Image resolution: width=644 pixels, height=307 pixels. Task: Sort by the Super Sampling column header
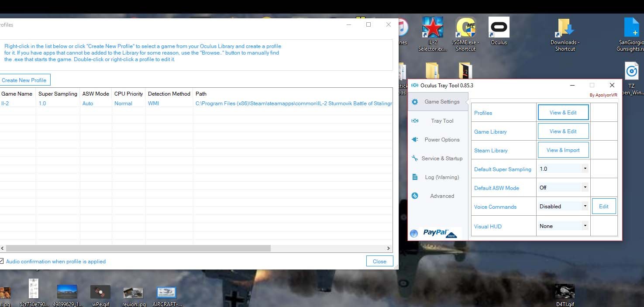coord(58,93)
